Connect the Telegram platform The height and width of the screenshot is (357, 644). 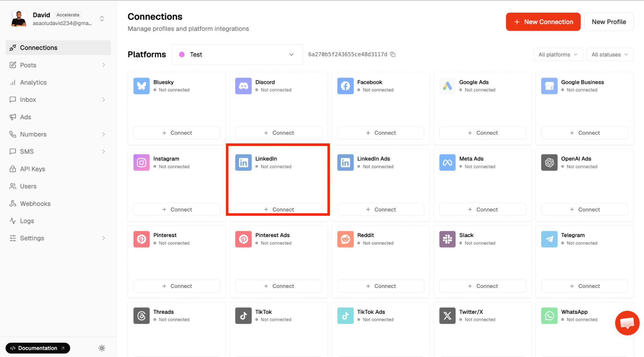click(585, 286)
